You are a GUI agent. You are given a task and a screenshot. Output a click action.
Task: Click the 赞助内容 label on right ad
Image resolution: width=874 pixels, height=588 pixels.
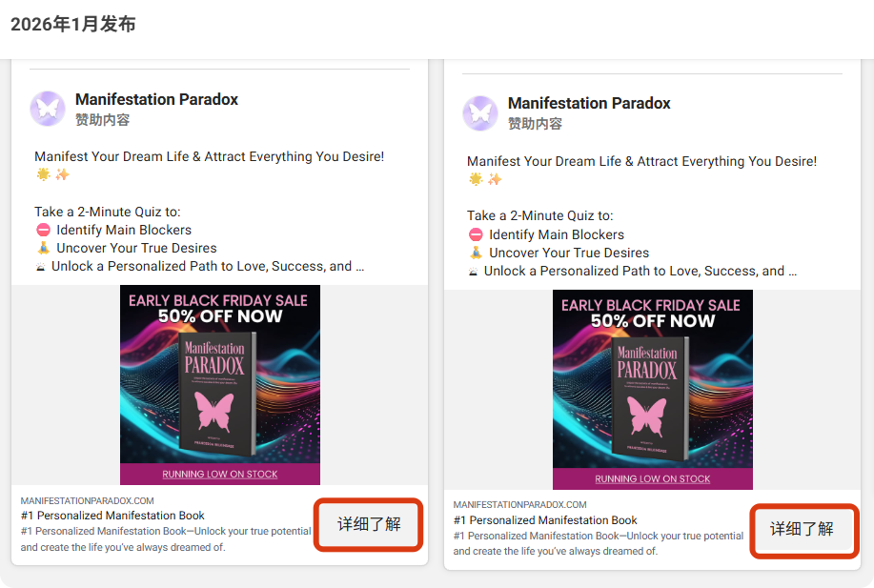click(535, 124)
